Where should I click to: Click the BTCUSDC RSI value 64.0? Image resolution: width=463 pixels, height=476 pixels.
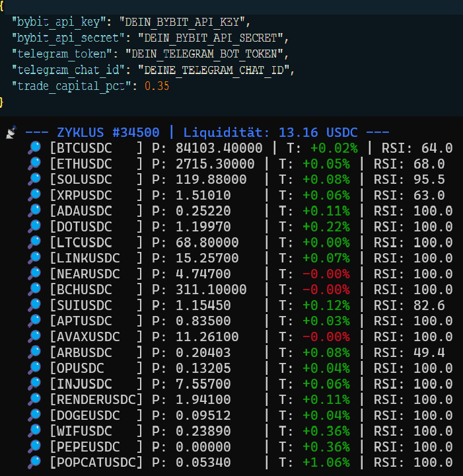tap(437, 148)
